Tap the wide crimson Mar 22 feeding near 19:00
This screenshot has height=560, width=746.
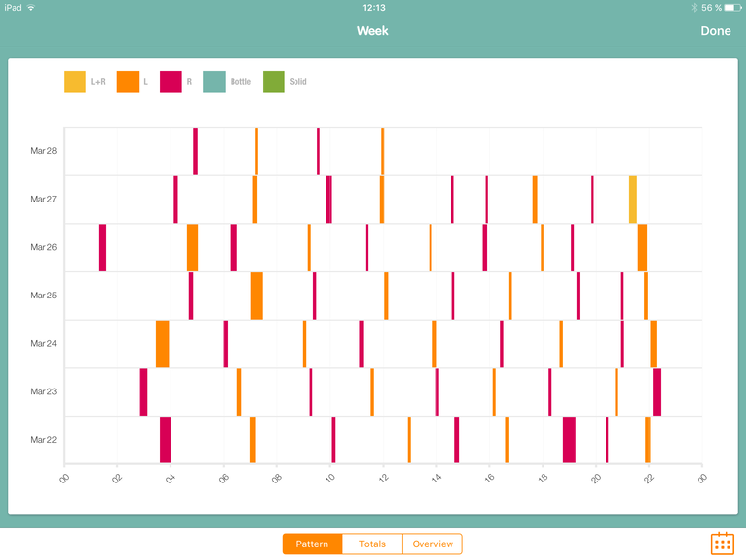click(570, 440)
